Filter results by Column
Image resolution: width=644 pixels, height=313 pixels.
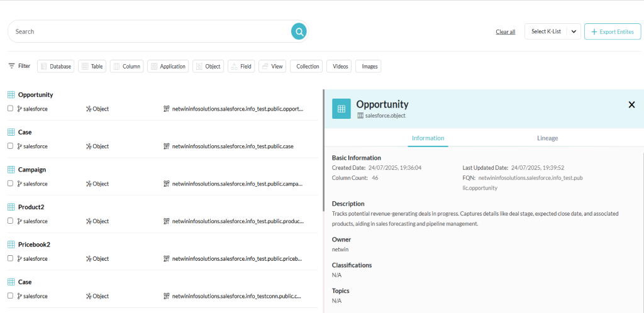[x=126, y=66]
